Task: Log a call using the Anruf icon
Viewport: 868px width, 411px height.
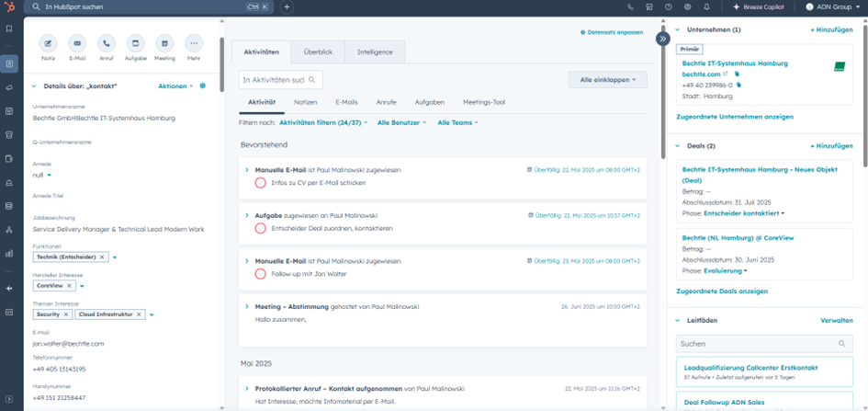Action: click(x=107, y=43)
